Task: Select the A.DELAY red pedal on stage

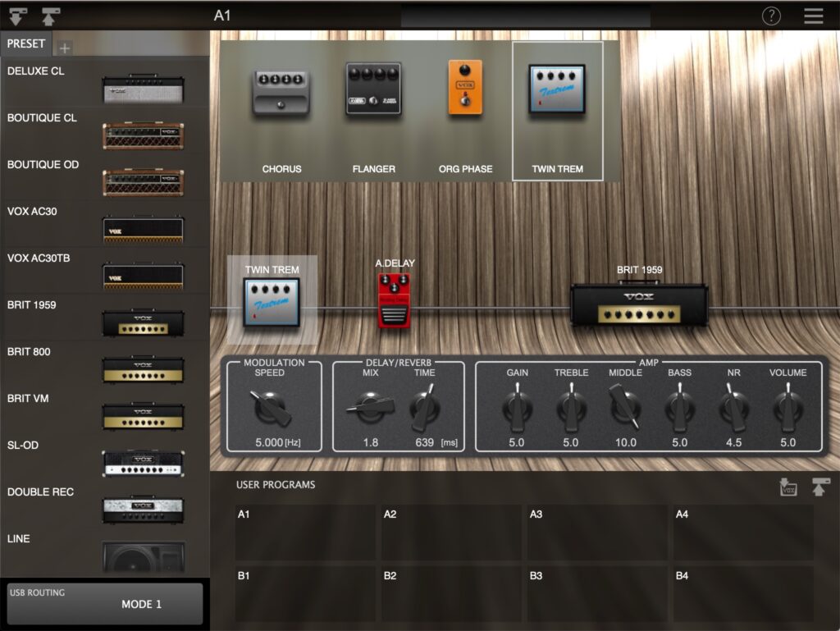Action: point(395,300)
